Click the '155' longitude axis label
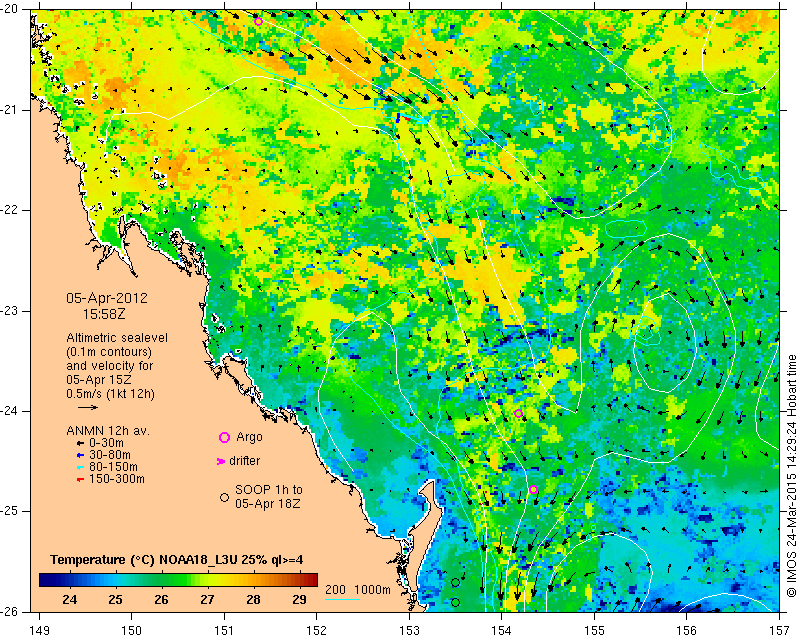Image resolution: width=800 pixels, height=640 pixels. click(x=594, y=631)
